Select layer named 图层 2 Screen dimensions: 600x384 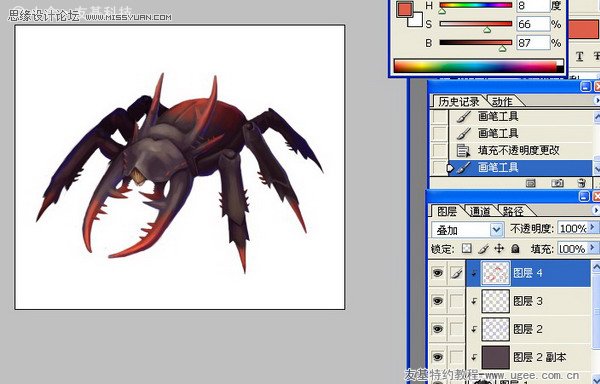(x=528, y=329)
